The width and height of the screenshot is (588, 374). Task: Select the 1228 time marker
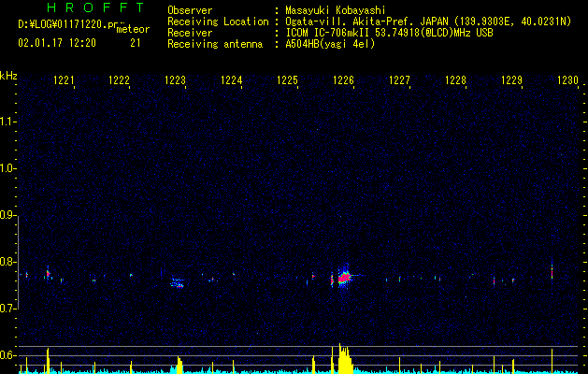coord(455,80)
